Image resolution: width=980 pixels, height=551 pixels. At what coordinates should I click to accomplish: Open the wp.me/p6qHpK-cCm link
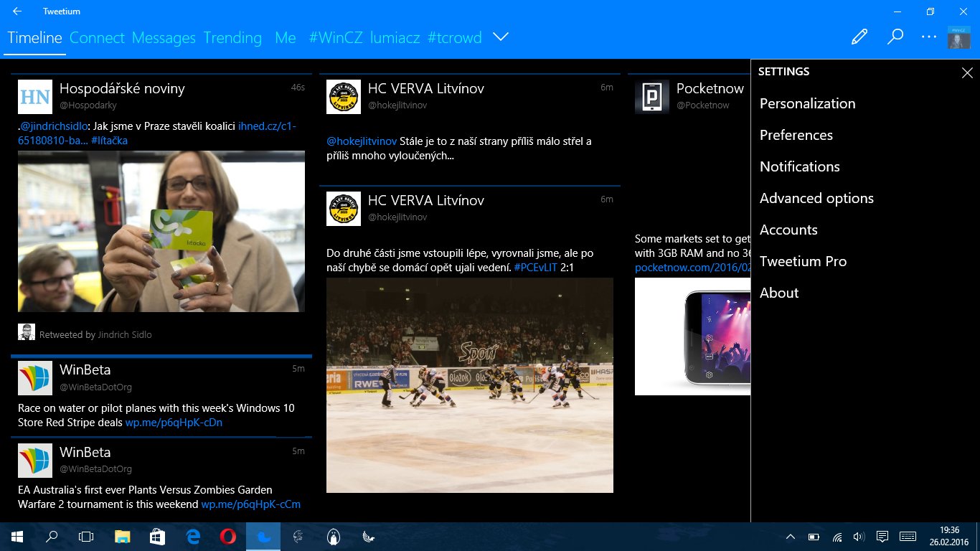(x=250, y=504)
